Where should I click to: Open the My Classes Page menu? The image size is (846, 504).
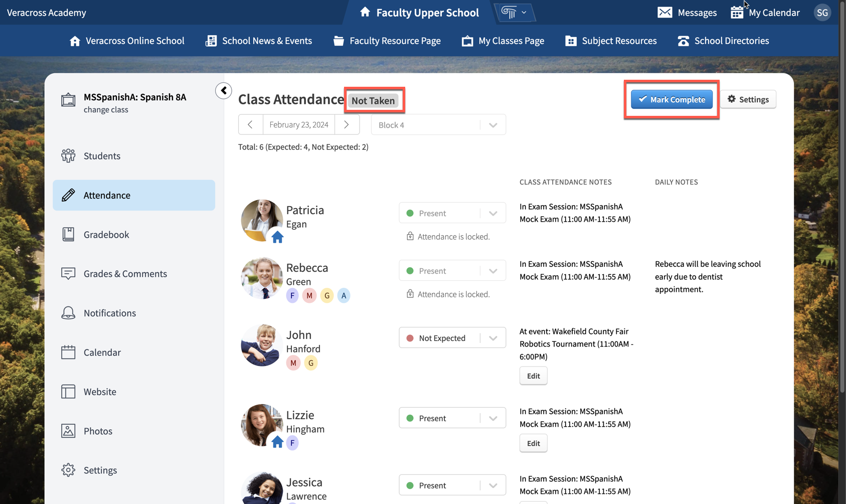click(x=503, y=41)
